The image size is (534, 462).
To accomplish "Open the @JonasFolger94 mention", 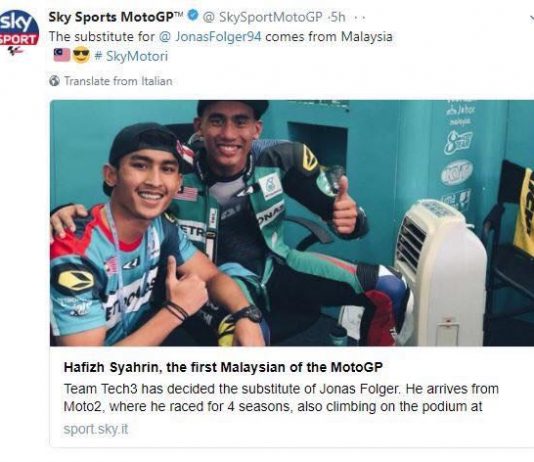I will (x=210, y=37).
